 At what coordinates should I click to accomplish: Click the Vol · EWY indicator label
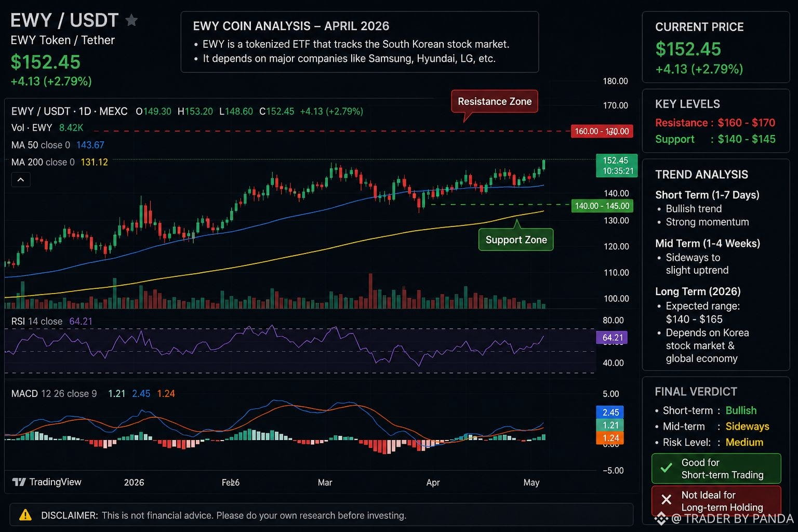point(32,128)
